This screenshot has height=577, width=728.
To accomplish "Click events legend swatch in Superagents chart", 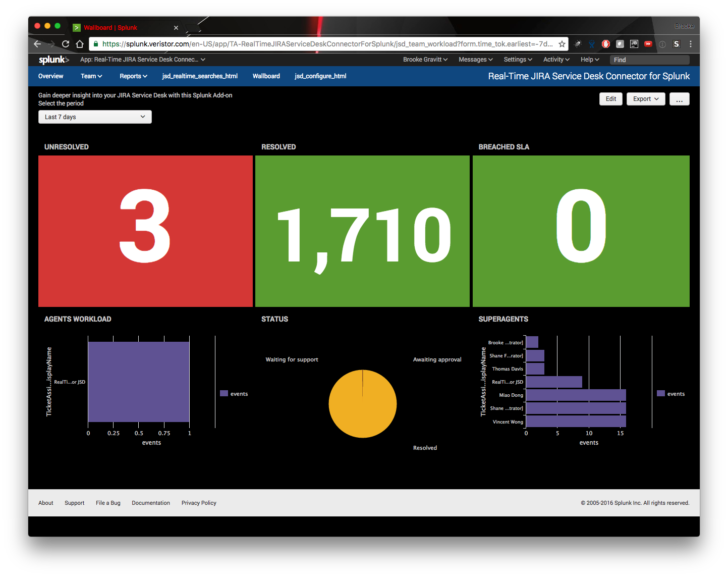I will coord(661,393).
